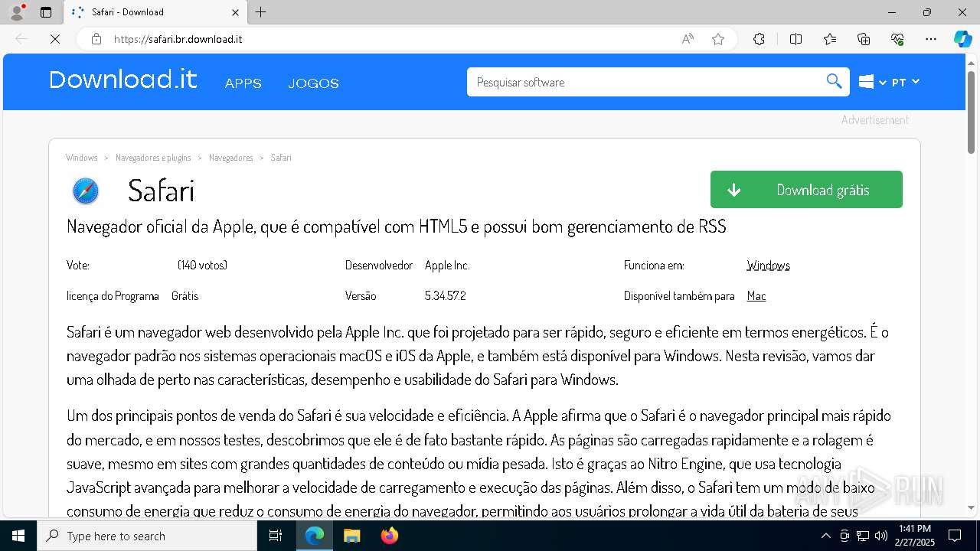View site information lock icon
Viewport: 980px width, 551px height.
(96, 39)
